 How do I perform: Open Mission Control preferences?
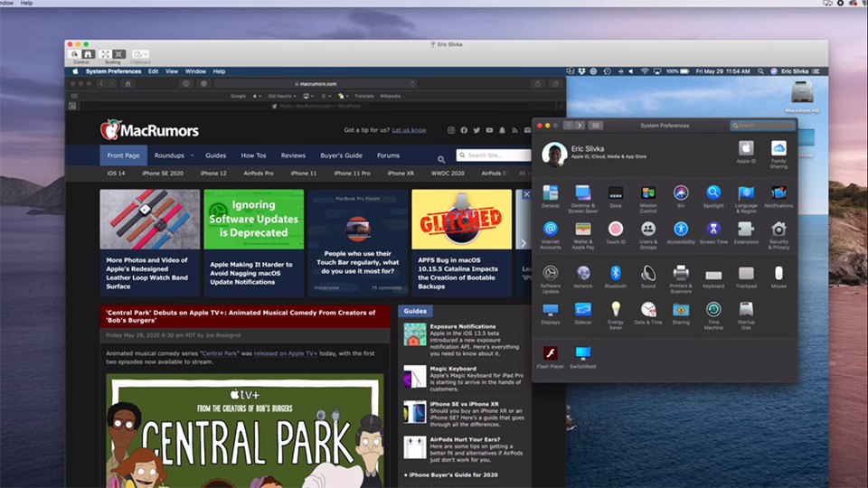[648, 199]
